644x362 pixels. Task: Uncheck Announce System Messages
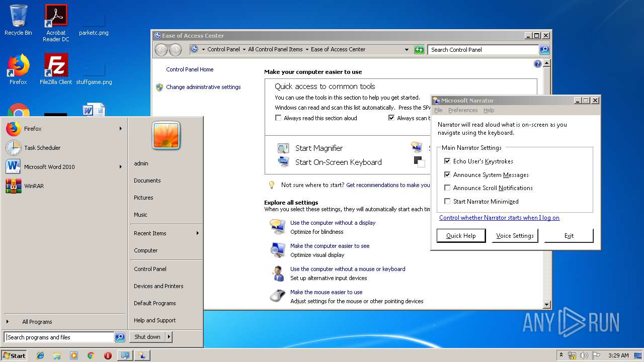pyautogui.click(x=447, y=175)
